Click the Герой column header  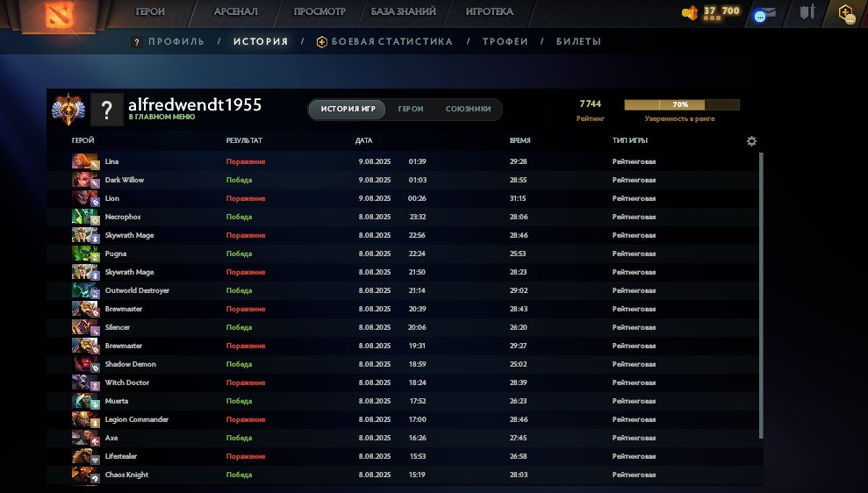tap(83, 140)
